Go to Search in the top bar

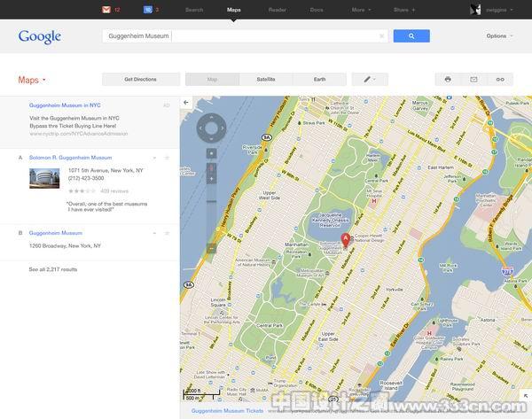point(194,10)
